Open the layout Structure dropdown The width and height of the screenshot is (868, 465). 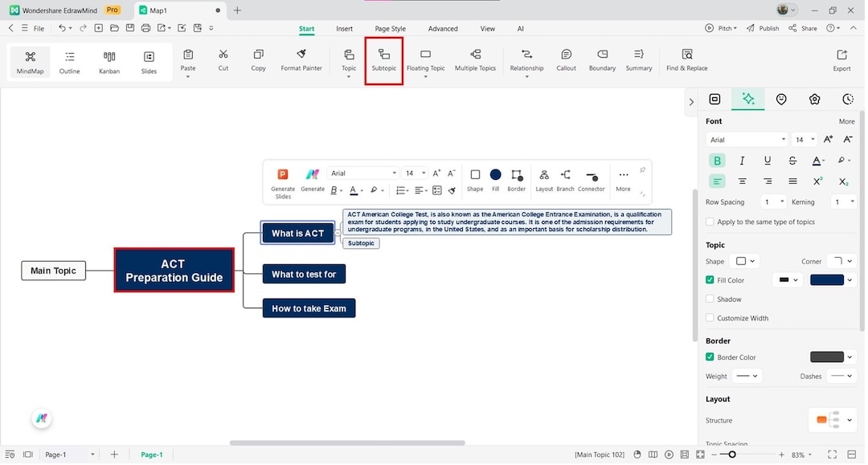pyautogui.click(x=833, y=420)
